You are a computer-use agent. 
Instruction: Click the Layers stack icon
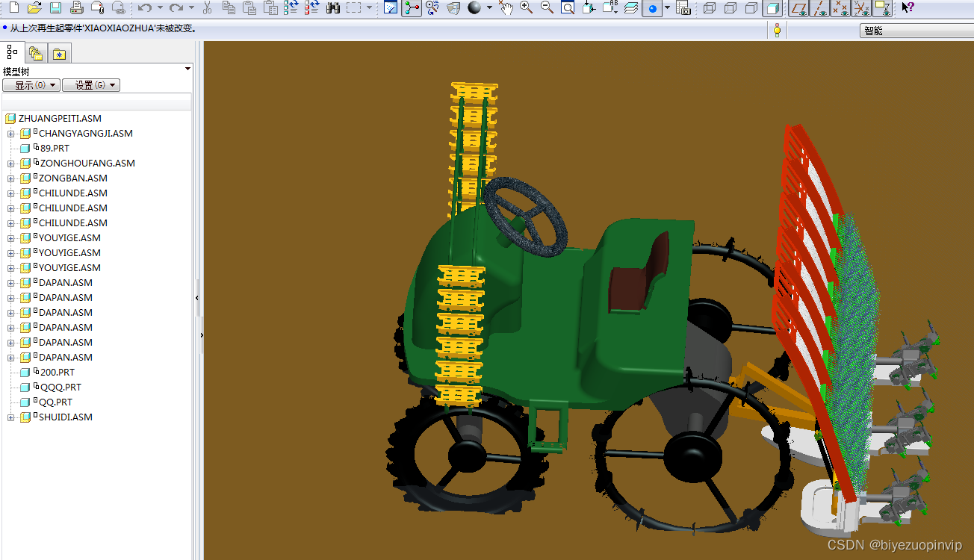(x=631, y=8)
